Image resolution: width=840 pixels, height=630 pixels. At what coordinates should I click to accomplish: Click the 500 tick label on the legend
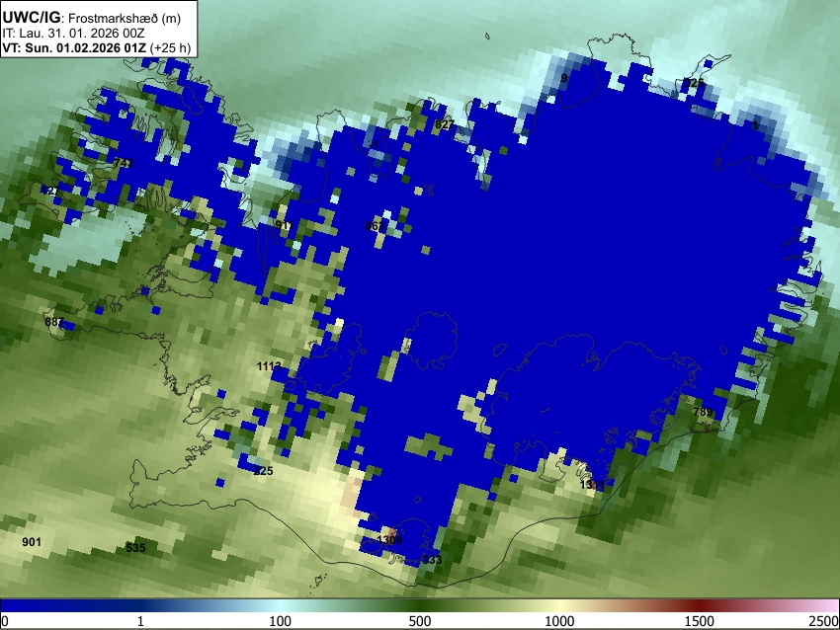tap(420, 621)
